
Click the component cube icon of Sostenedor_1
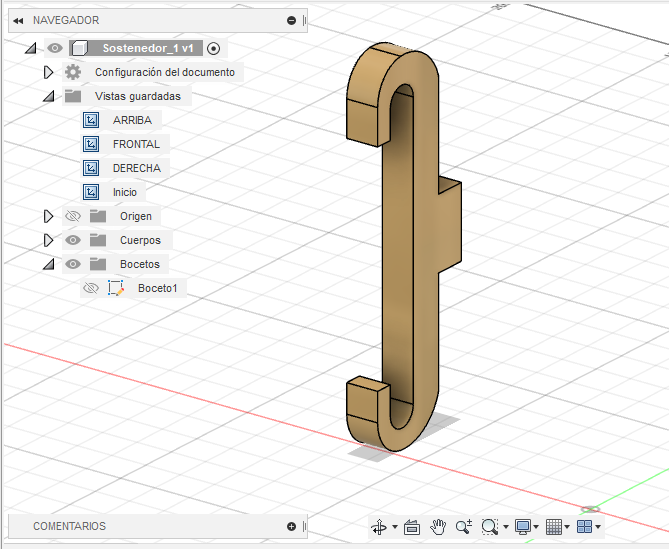tap(79, 48)
